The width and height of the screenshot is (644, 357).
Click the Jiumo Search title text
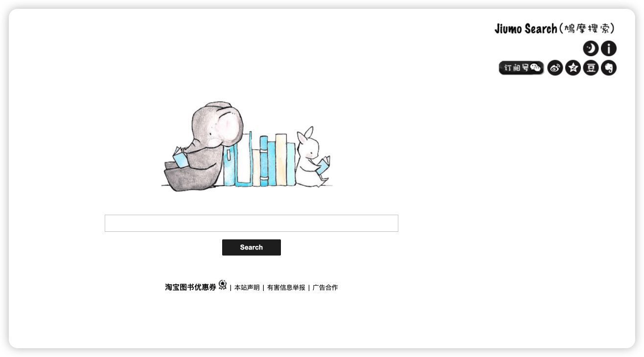(x=526, y=29)
